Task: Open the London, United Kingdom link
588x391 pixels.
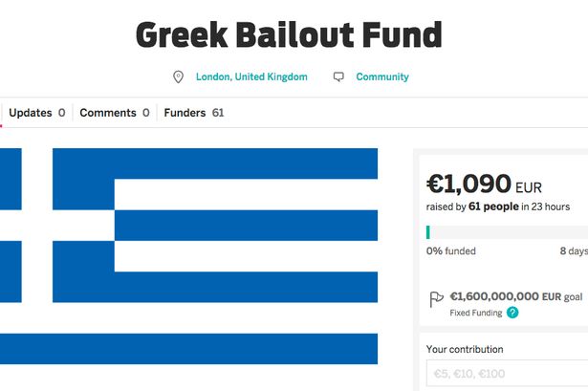Action: (251, 76)
